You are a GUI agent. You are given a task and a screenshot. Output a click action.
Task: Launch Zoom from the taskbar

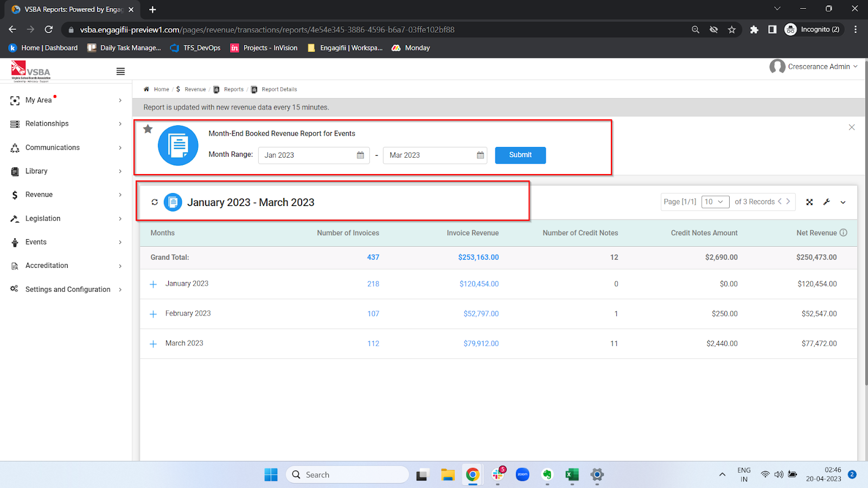coord(522,474)
